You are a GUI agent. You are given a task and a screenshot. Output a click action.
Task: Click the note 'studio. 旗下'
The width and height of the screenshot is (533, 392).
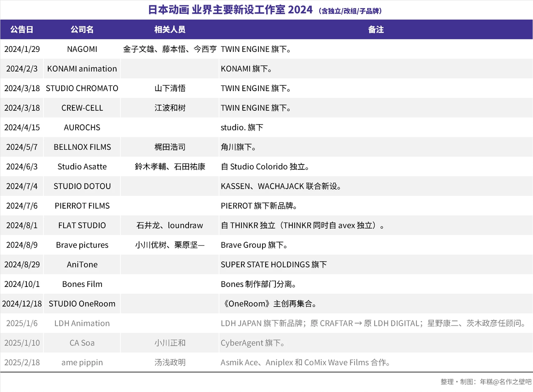pyautogui.click(x=242, y=127)
